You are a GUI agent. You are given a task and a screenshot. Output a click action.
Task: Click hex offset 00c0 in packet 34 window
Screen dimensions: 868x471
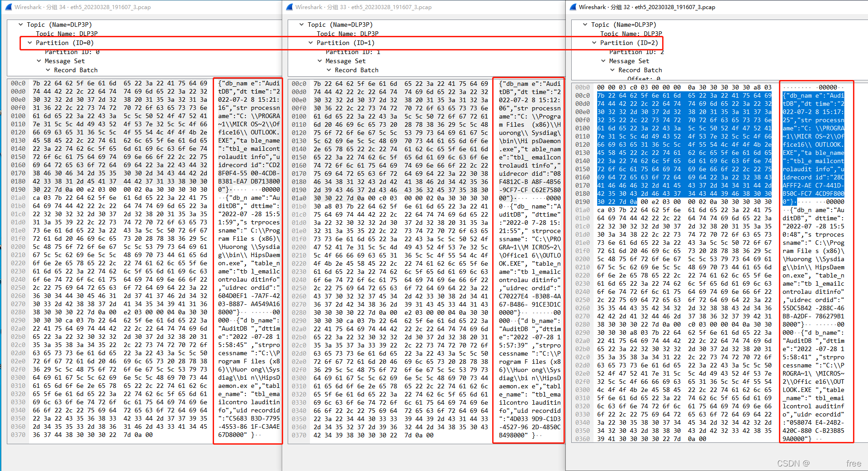coord(18,84)
